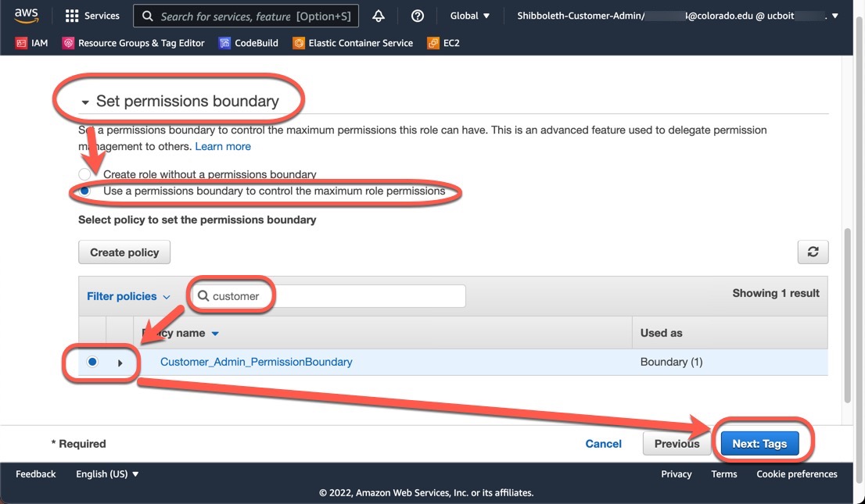Refresh the policy list
The image size is (865, 504).
(x=813, y=252)
